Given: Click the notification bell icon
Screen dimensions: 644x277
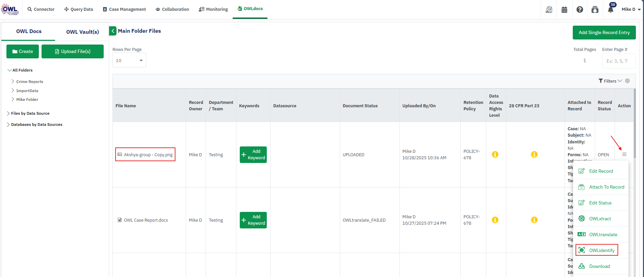Looking at the screenshot, I should [610, 9].
